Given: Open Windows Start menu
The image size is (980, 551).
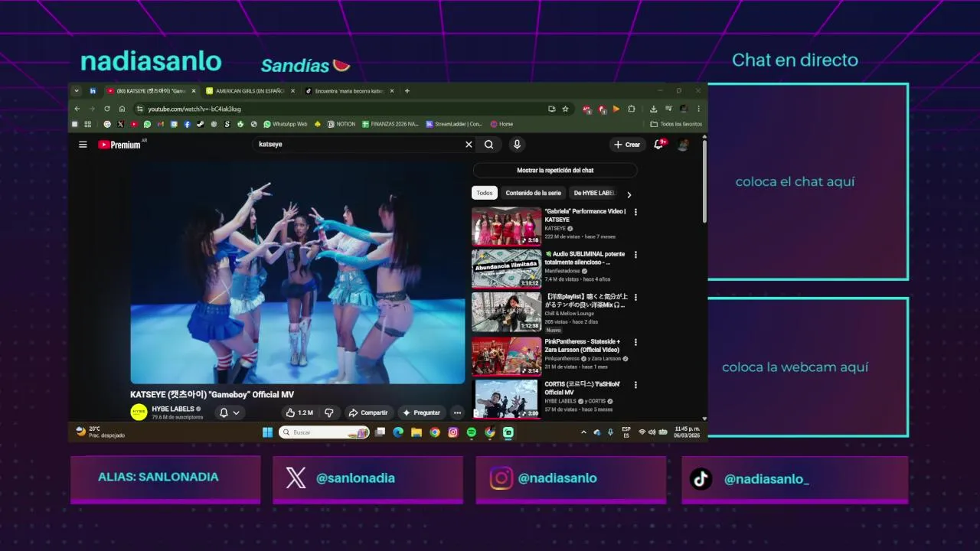Looking at the screenshot, I should coord(267,432).
